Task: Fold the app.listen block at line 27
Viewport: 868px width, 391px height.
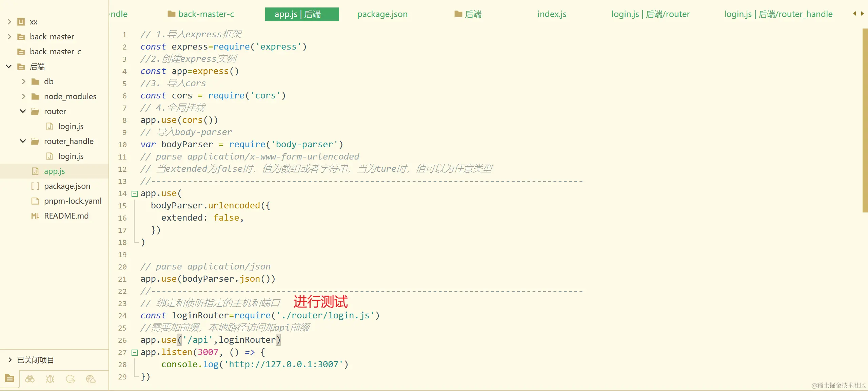Action: click(x=135, y=352)
